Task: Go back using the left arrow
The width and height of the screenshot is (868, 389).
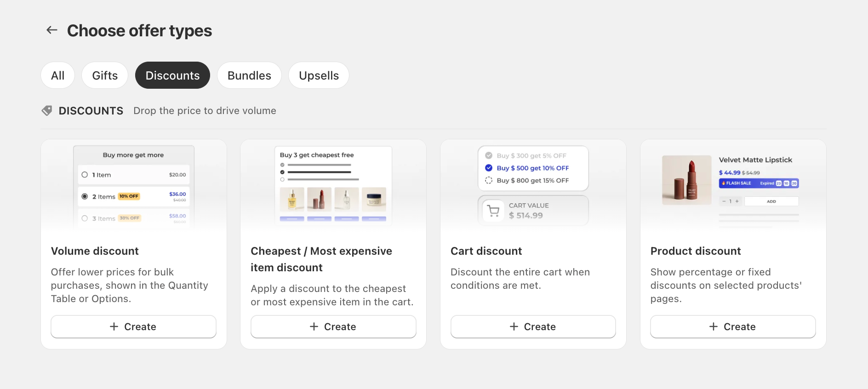Action: click(51, 30)
